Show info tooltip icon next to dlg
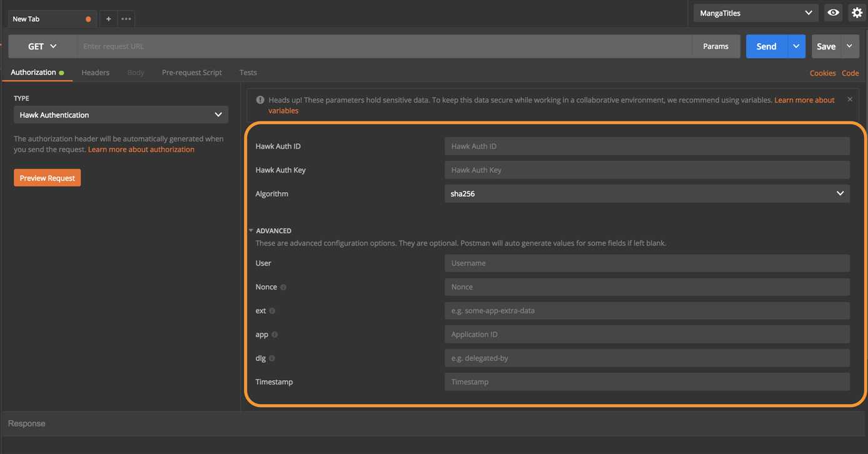The image size is (868, 454). [272, 358]
